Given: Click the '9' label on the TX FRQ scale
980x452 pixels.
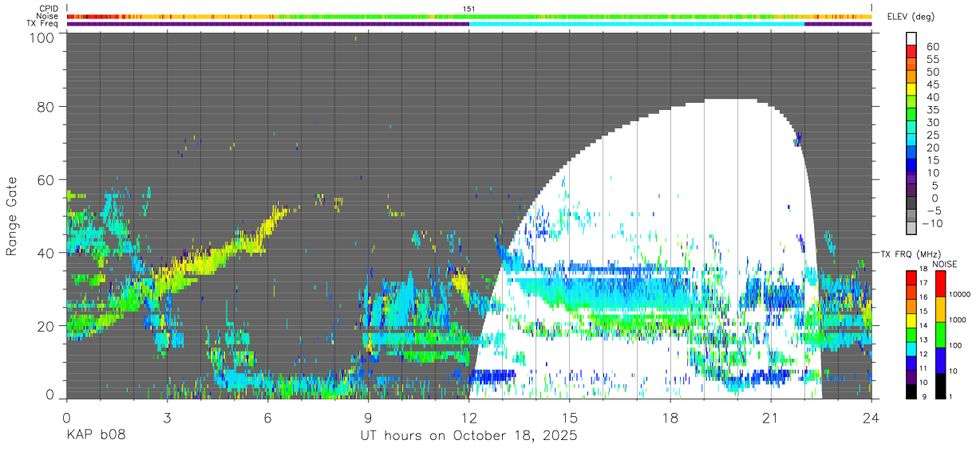Looking at the screenshot, I should [923, 397].
